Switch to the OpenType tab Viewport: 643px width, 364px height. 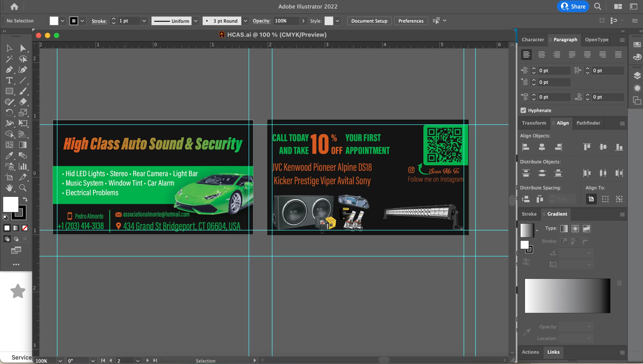[x=597, y=40]
